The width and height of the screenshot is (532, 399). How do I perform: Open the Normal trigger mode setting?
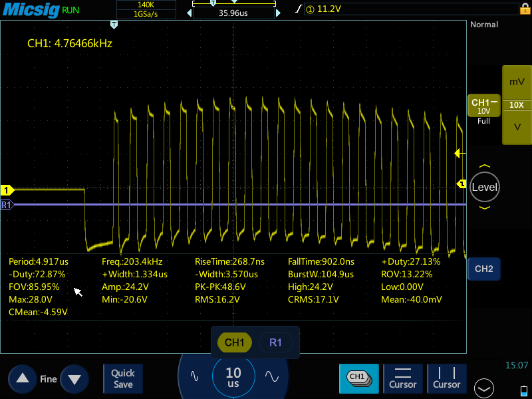[484, 25]
